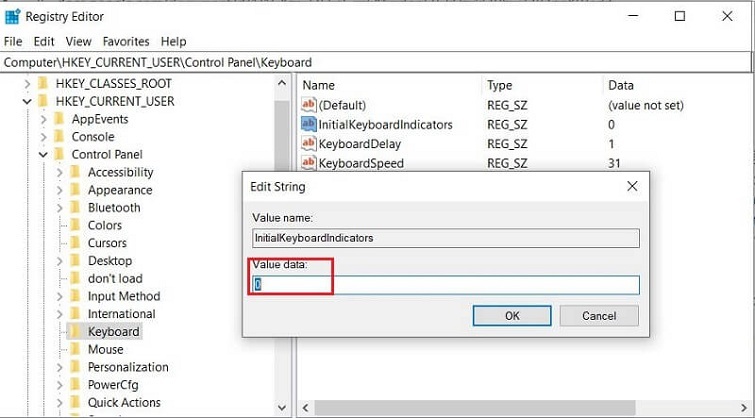Click the Registry Editor app icon in title bar
Image resolution: width=755 pixels, height=418 pixels.
pos(13,16)
